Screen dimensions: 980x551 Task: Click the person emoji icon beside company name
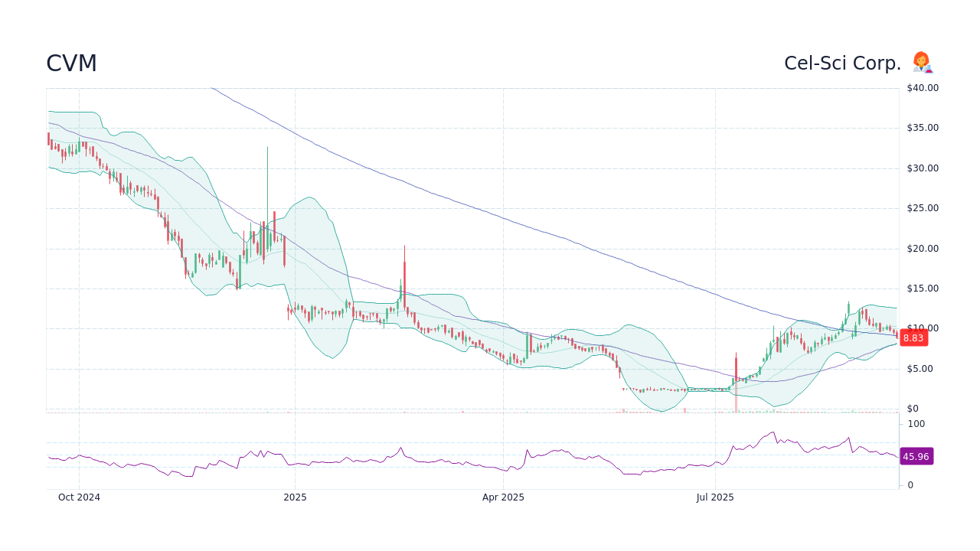pos(922,63)
